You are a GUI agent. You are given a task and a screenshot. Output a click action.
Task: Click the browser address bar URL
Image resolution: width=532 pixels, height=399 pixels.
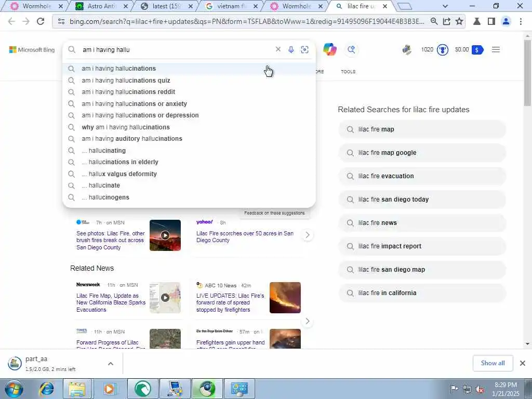(247, 21)
